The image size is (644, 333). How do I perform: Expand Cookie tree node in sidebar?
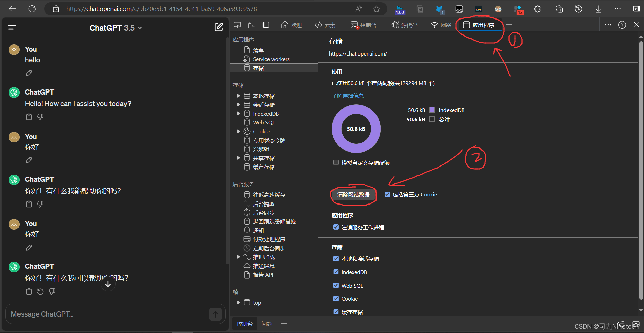pos(239,131)
